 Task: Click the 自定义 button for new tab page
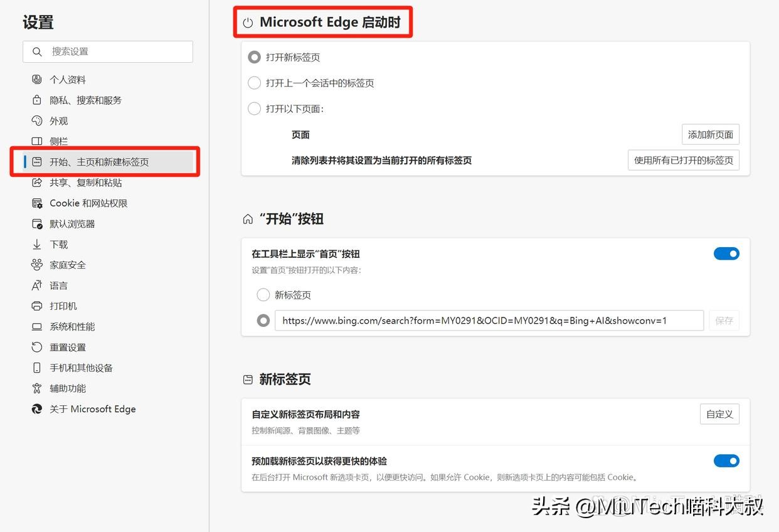pyautogui.click(x=719, y=414)
